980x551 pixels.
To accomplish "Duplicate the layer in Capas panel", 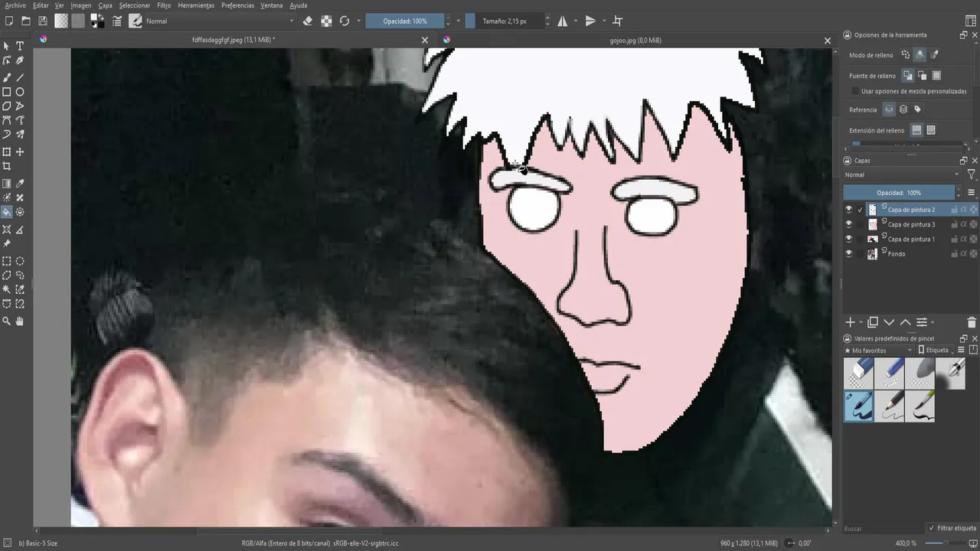I will 872,322.
